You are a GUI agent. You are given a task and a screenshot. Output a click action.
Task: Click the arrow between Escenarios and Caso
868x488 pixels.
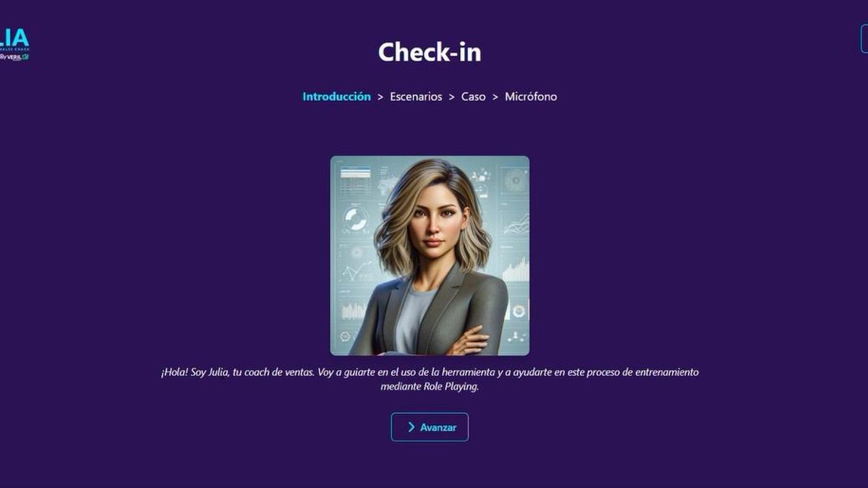(x=451, y=97)
